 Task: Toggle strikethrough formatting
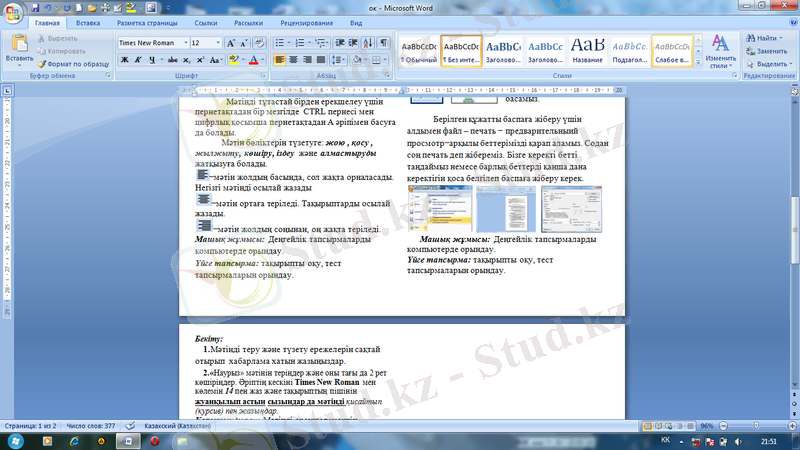pos(170,60)
